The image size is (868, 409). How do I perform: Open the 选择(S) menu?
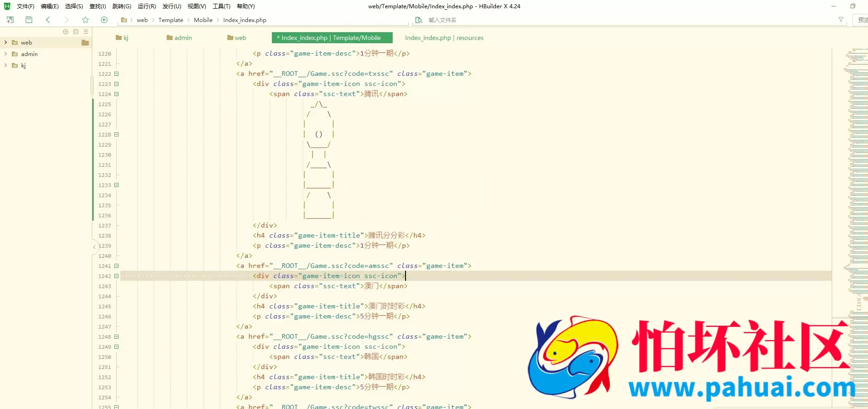click(74, 6)
